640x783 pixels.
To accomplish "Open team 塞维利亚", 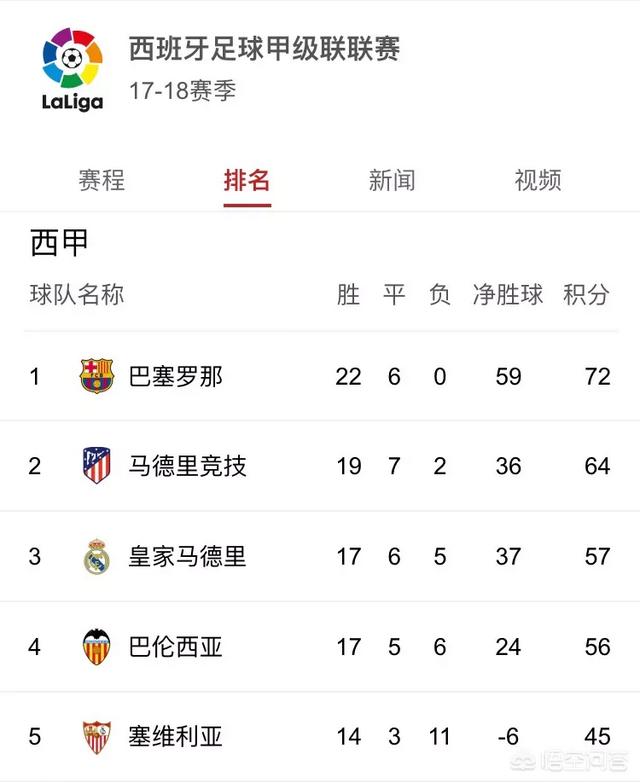I will tap(175, 737).
